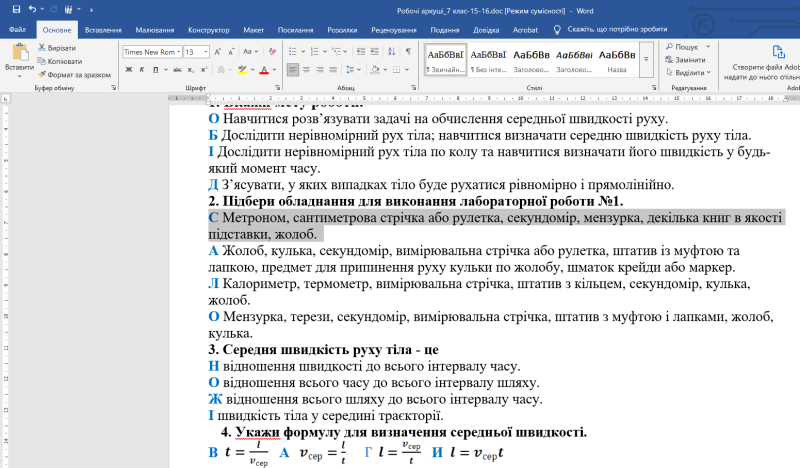Open the Рецензування tab
Viewport: 800px width, 468px height.
tap(393, 30)
